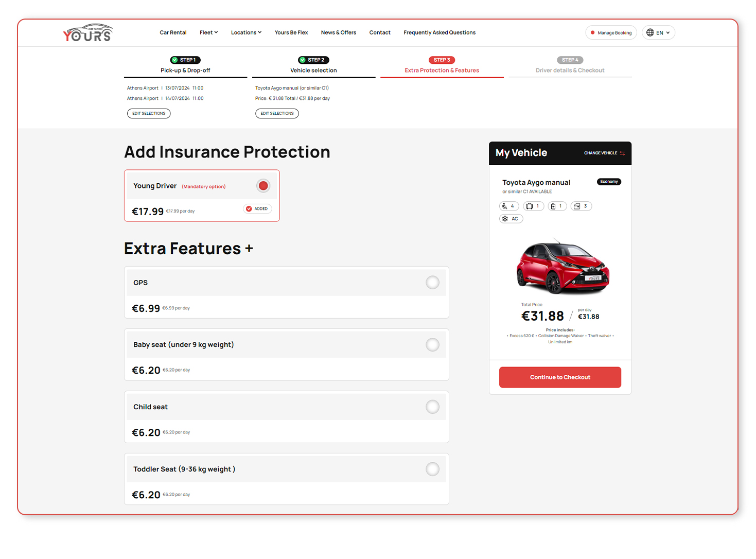This screenshot has height=559, width=756.
Task: Click the snowflake AC icon
Action: coord(505,219)
